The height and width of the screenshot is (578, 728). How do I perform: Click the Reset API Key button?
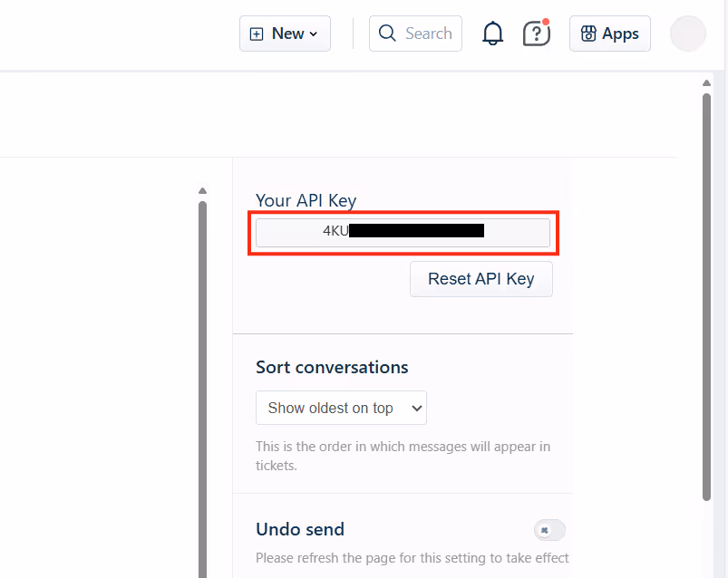tap(481, 279)
